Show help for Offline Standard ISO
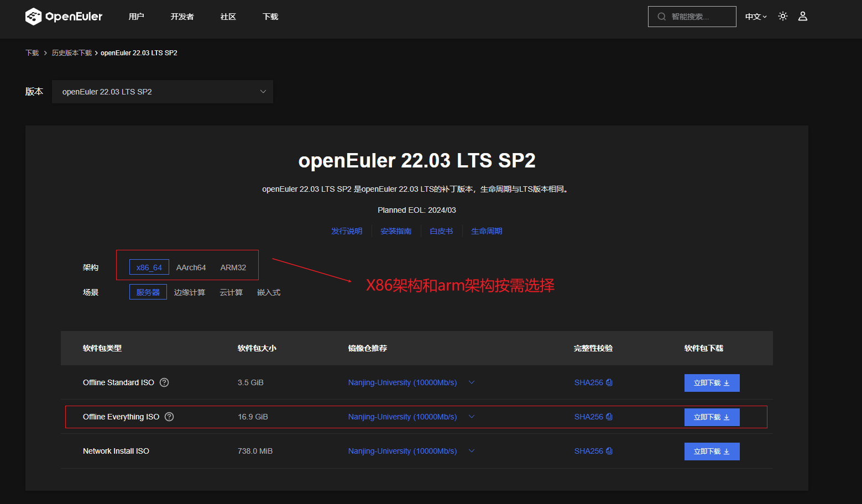 164,382
